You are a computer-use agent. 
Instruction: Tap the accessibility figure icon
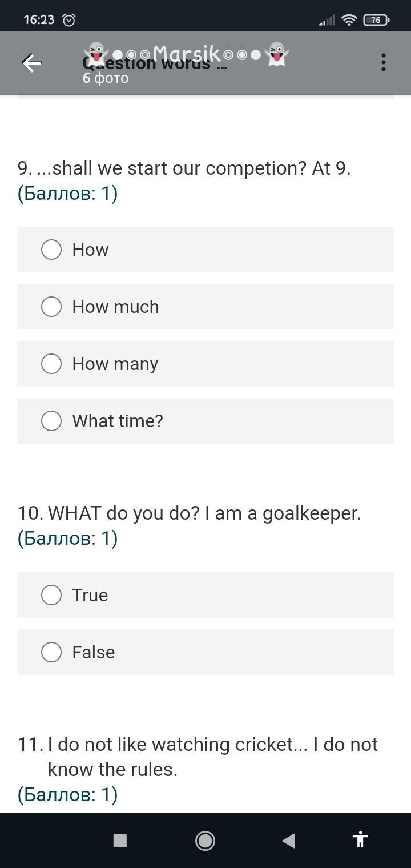[360, 839]
